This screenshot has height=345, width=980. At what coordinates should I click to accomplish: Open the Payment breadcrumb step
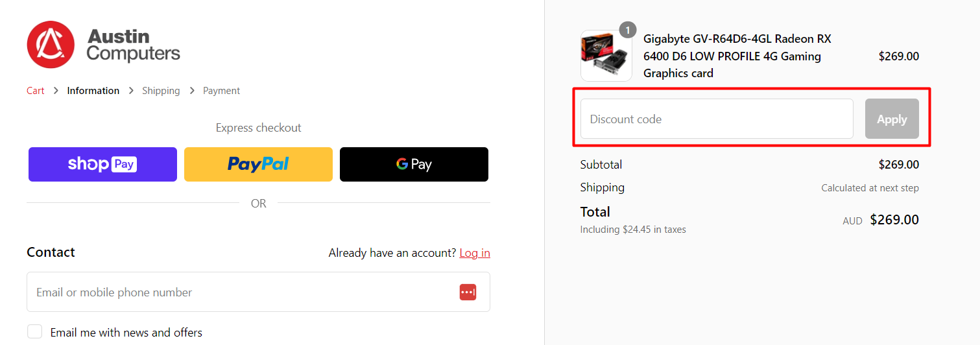[221, 91]
